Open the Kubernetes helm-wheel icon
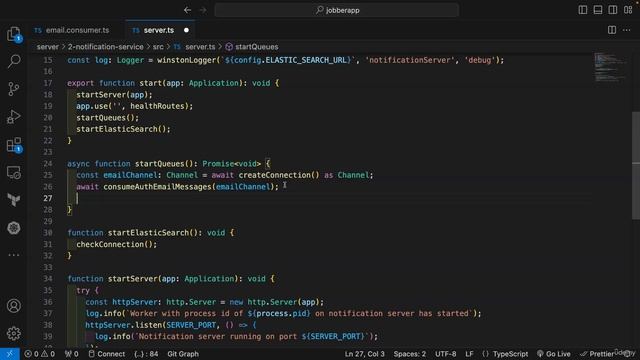 [14, 228]
